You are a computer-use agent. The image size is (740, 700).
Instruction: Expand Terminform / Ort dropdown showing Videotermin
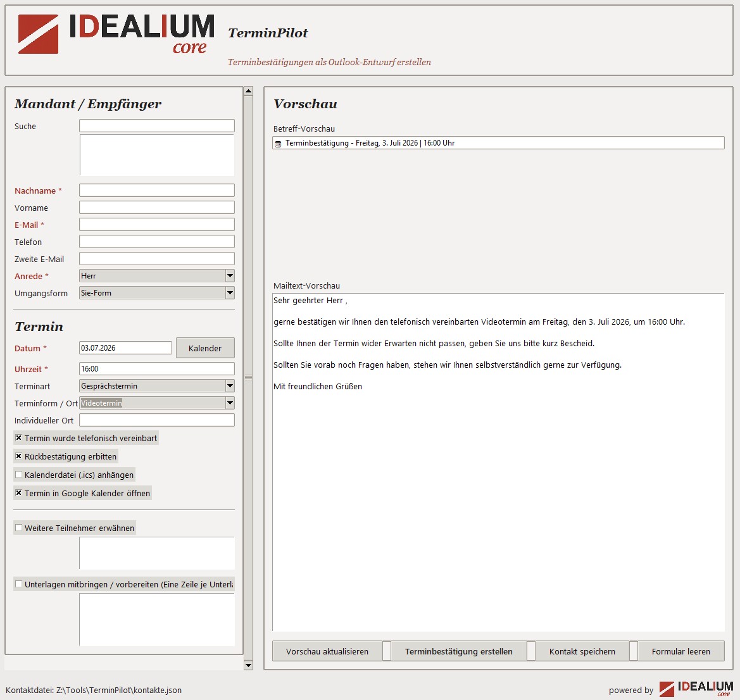[157, 403]
